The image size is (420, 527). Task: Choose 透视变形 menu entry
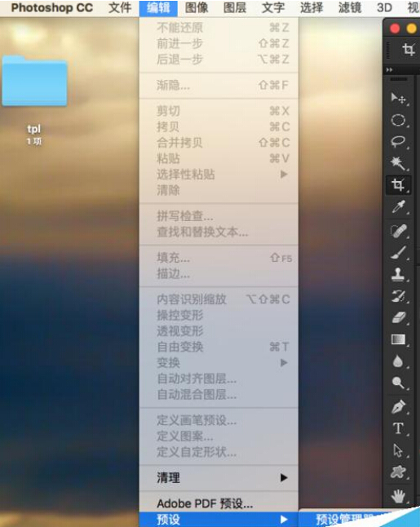pyautogui.click(x=219, y=331)
